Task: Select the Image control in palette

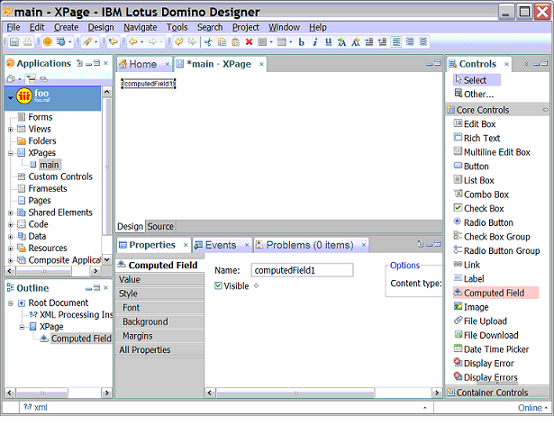Action: click(x=471, y=307)
